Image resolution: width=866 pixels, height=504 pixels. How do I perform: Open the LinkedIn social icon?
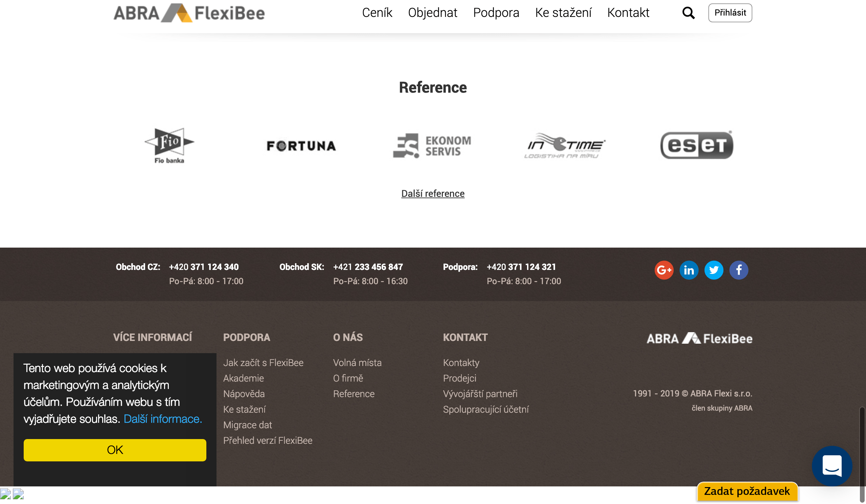[689, 270]
